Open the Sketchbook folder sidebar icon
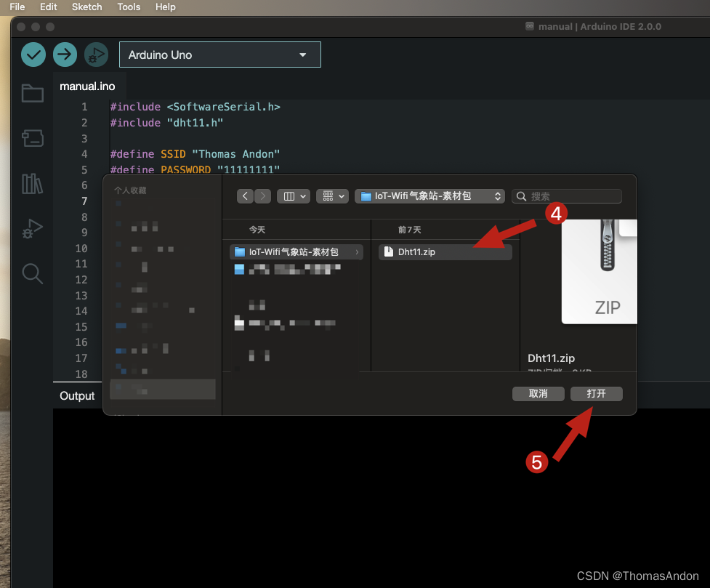This screenshot has height=588, width=710. pyautogui.click(x=33, y=93)
